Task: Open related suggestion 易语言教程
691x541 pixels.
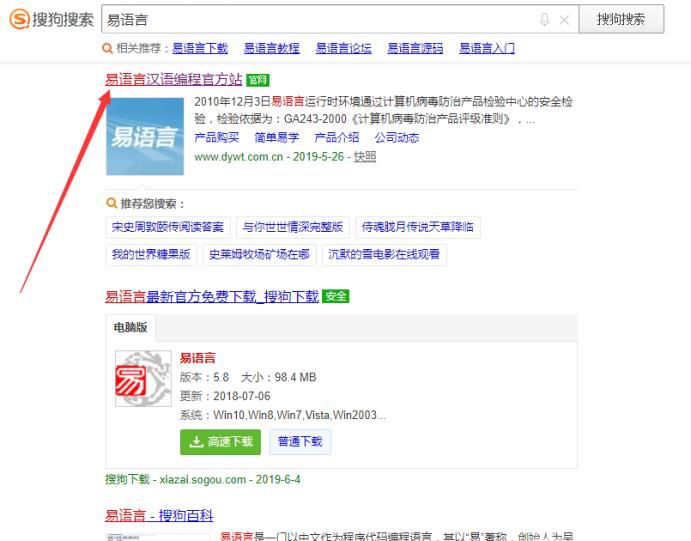Action: pos(271,48)
